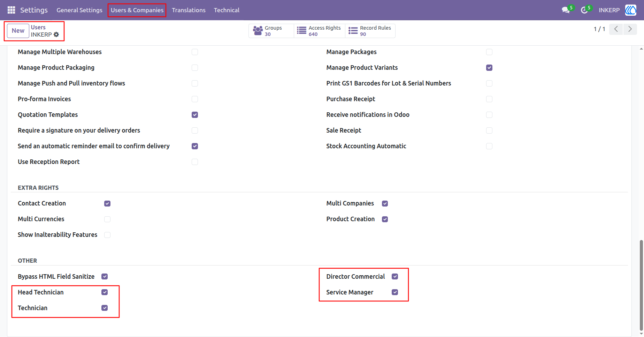The image size is (644, 337).
Task: Open the gear actions menu beside INKERP
Action: [x=56, y=35]
